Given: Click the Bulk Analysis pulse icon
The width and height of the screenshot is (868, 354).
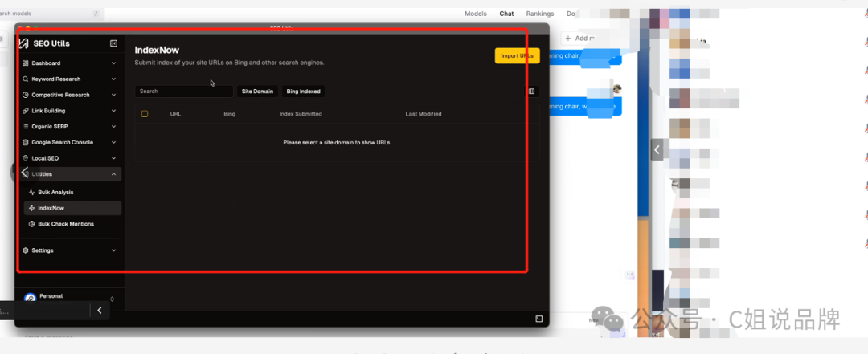Looking at the screenshot, I should click(32, 193).
